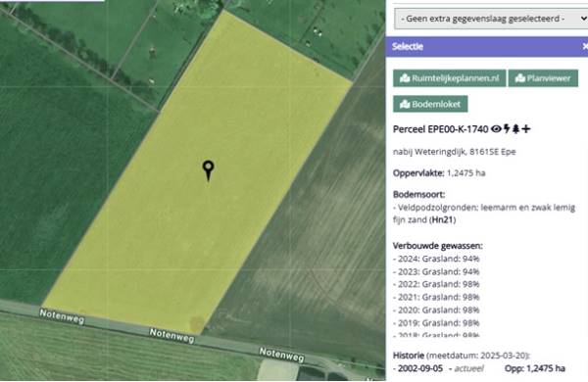Open Ruimtelijkeplannen.nl link button
Image resolution: width=588 pixels, height=382 pixels.
coord(449,78)
